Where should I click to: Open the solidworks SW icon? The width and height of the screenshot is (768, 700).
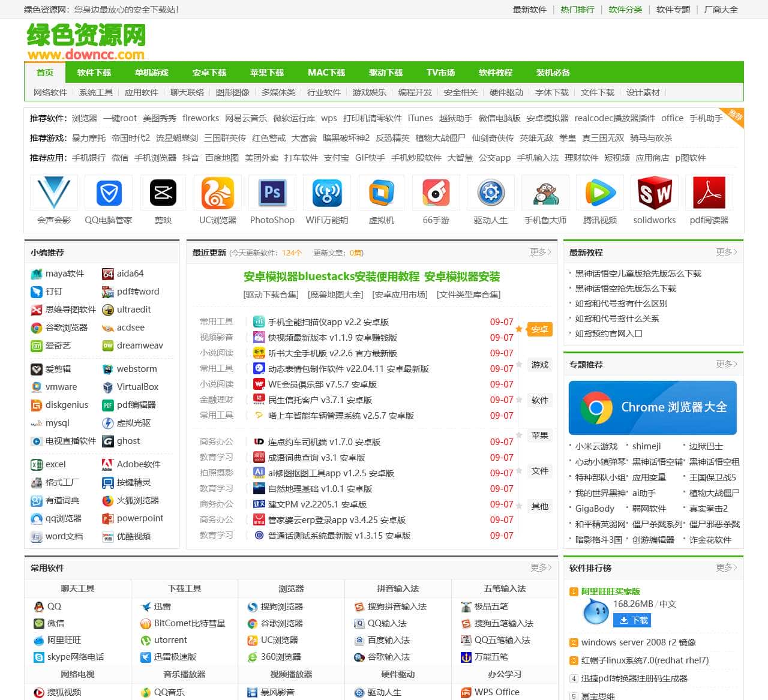point(655,193)
